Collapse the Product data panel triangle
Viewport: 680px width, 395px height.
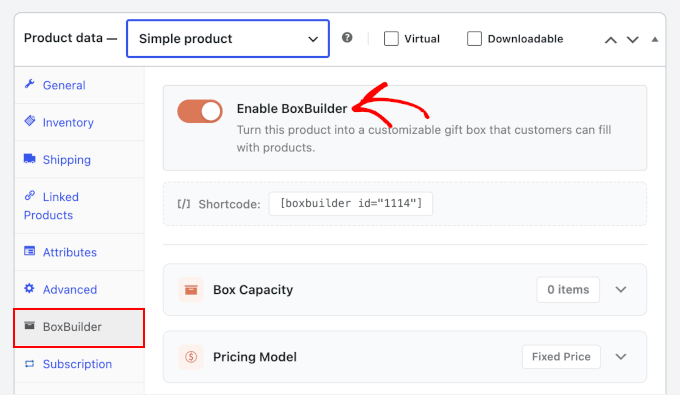click(655, 39)
